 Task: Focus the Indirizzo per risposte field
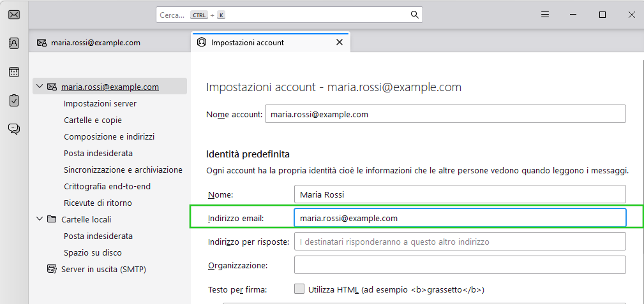point(460,242)
